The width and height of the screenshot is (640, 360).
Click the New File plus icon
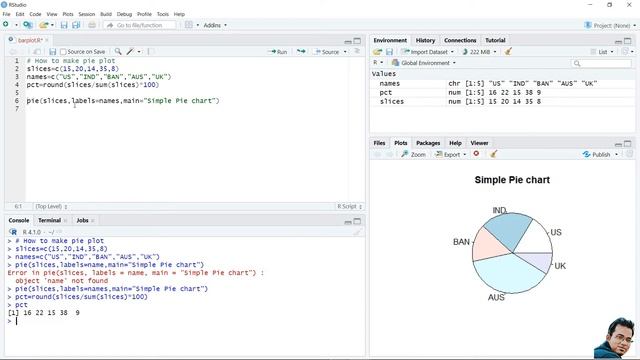coord(6,25)
